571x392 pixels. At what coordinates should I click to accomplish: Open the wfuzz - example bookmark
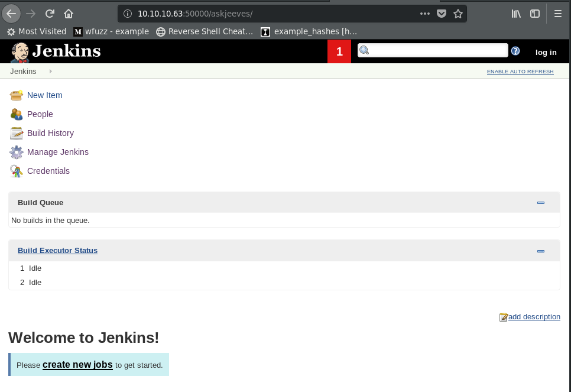tap(111, 31)
